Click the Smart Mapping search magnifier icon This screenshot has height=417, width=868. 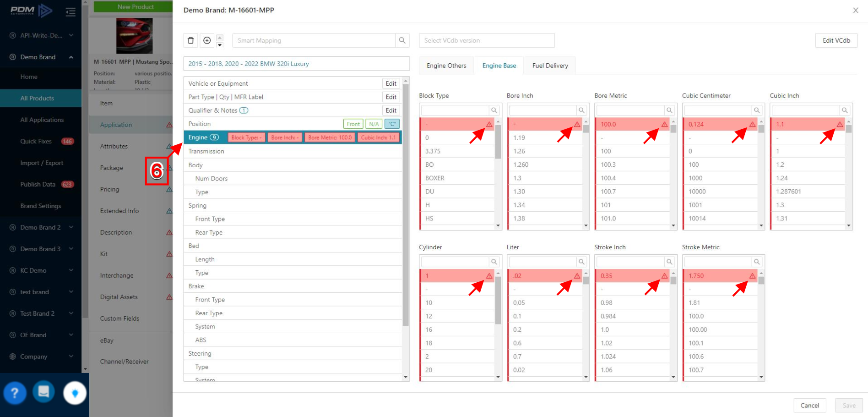(x=402, y=40)
